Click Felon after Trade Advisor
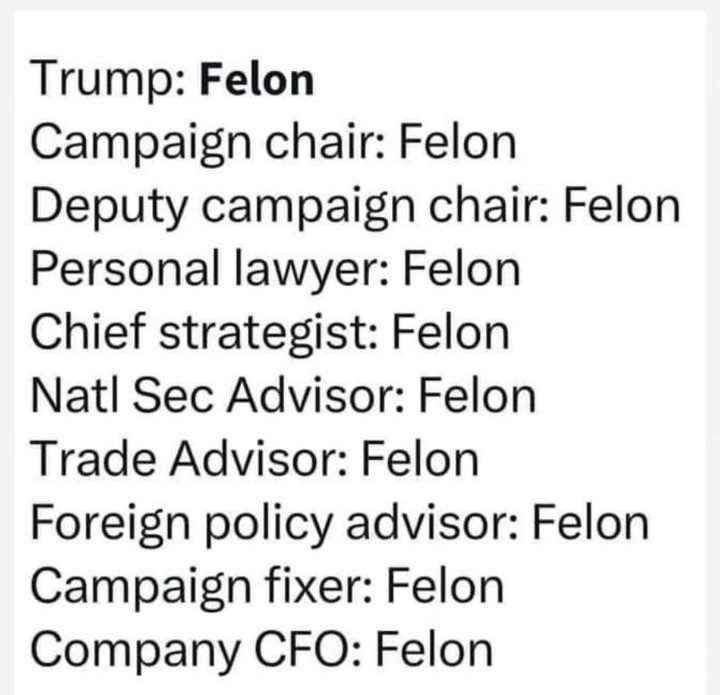This screenshot has width=720, height=695. [420, 460]
